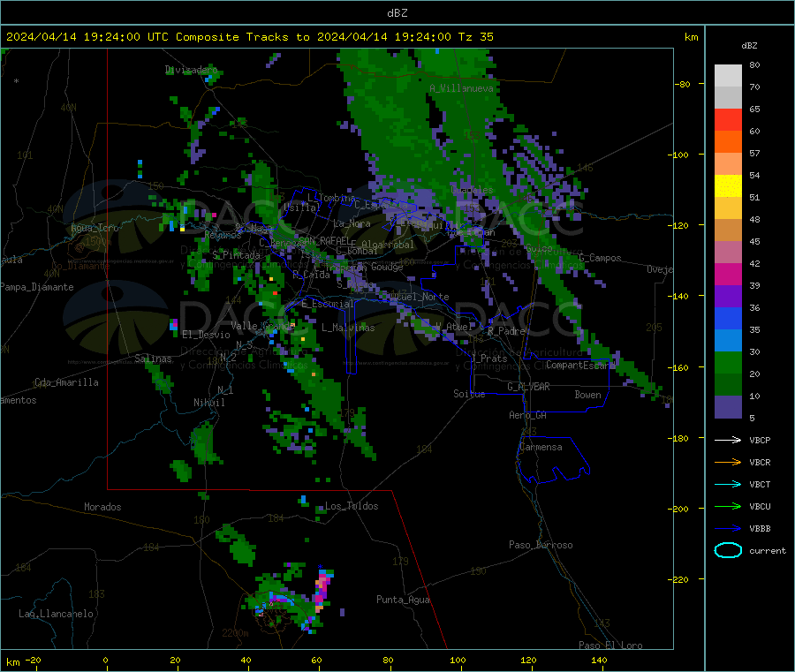Click the 2200m contour elevation label
Image resolution: width=795 pixels, height=672 pixels.
coord(235,633)
